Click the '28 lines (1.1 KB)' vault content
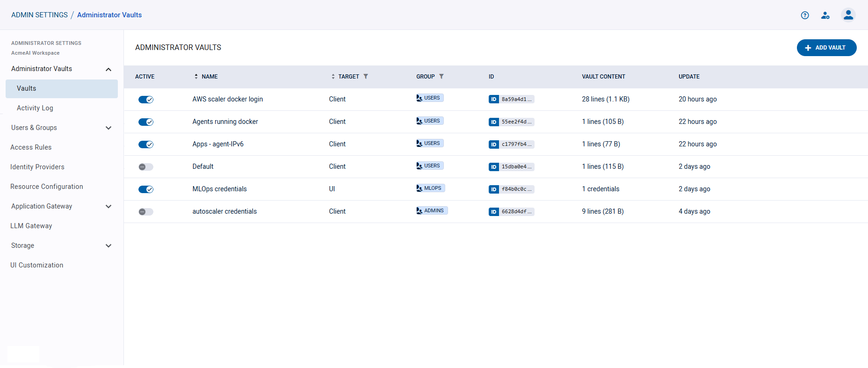 point(606,99)
